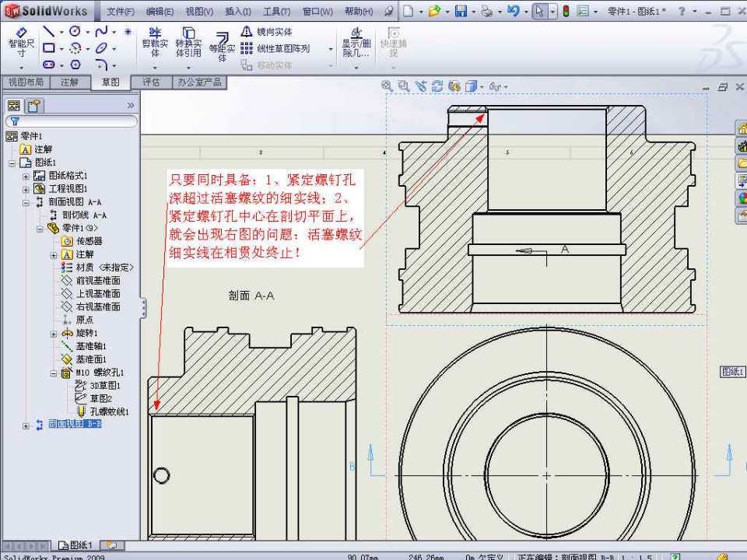The height and width of the screenshot is (560, 747).
Task: Pick the Polygon sketch tool
Action: [x=75, y=65]
